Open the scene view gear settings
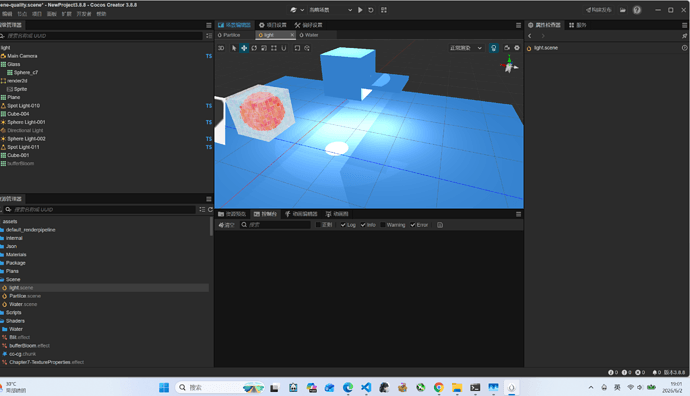This screenshot has height=396, width=690. tap(517, 48)
